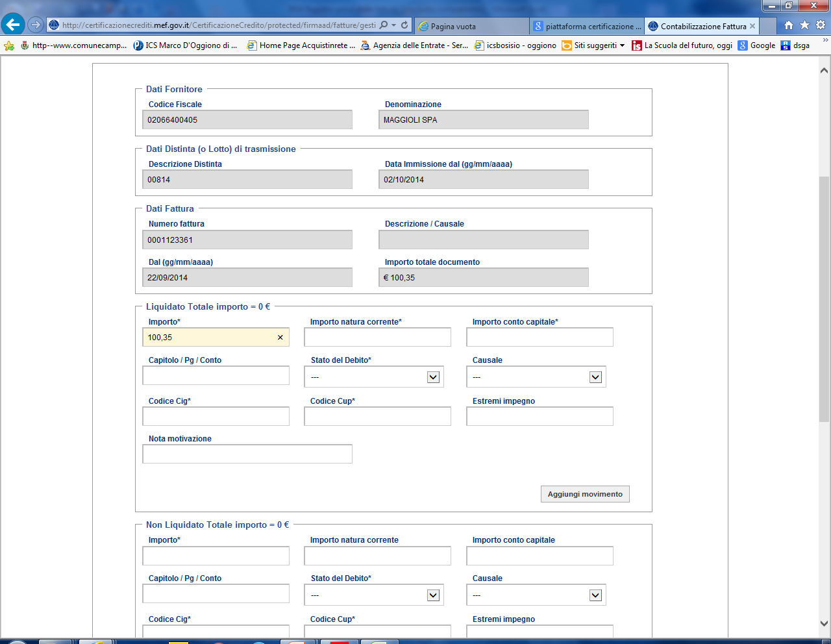Open Siti suggeriti dropdown arrow
831x644 pixels.
click(x=622, y=45)
